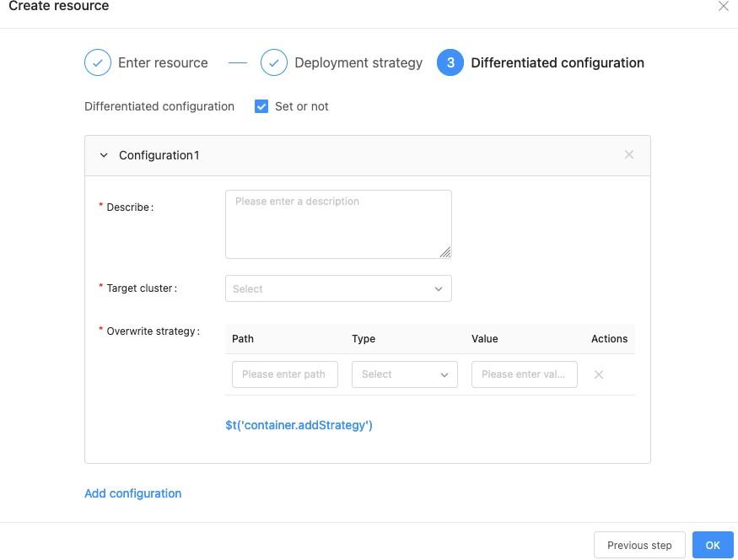Collapse the Configuration1 panel
The height and width of the screenshot is (560, 738).
(x=104, y=155)
